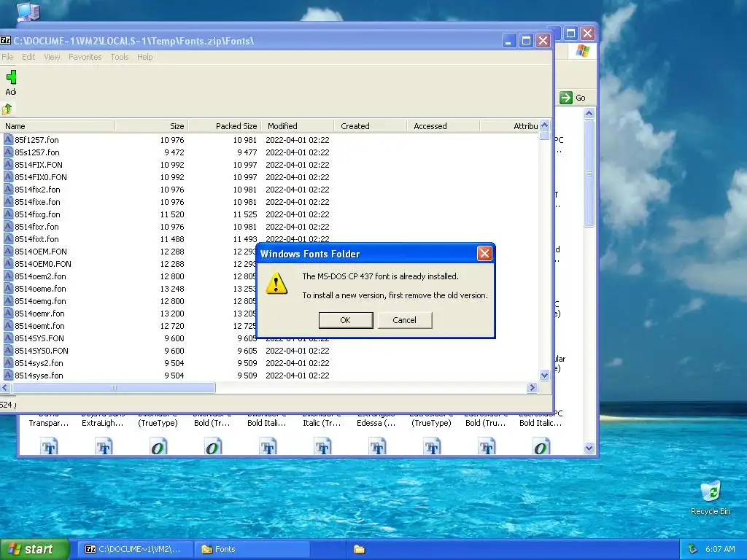Screen dimensions: 747x560
Task: Switch to 7-Zip taskbar button
Action: pyautogui.click(x=135, y=549)
